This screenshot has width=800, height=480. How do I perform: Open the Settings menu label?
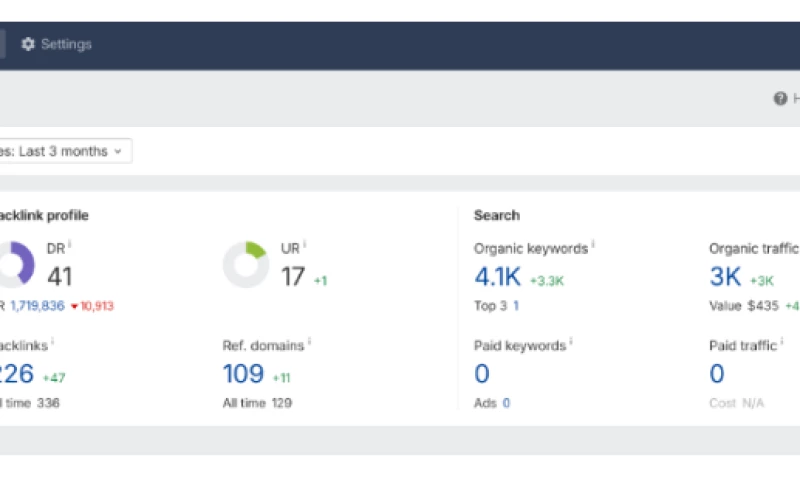pyautogui.click(x=66, y=44)
